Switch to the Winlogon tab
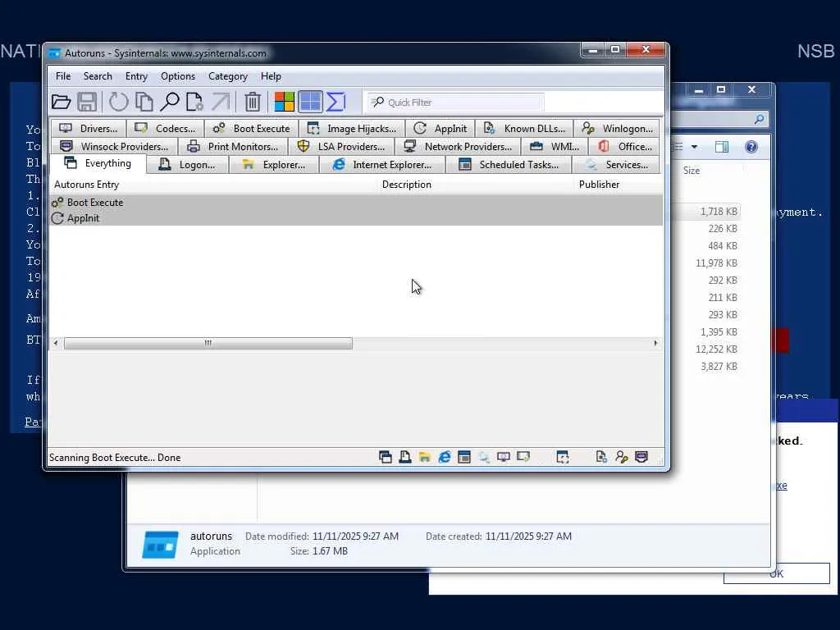 pos(617,129)
